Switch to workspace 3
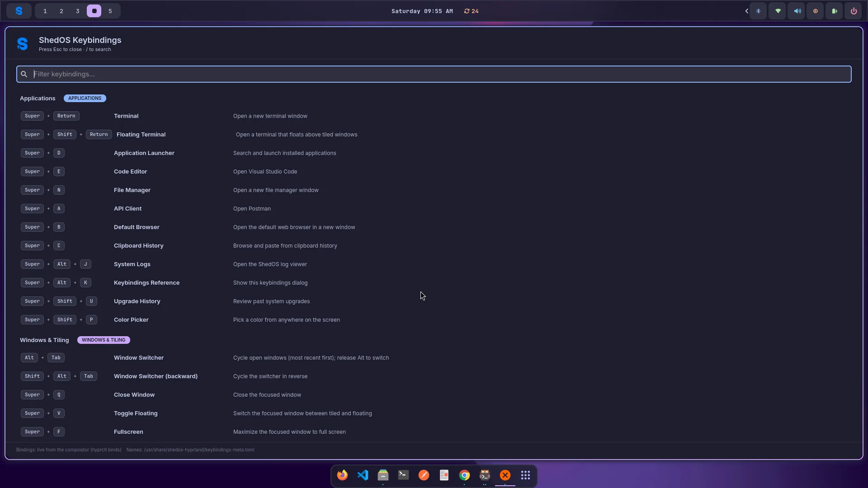 point(78,11)
